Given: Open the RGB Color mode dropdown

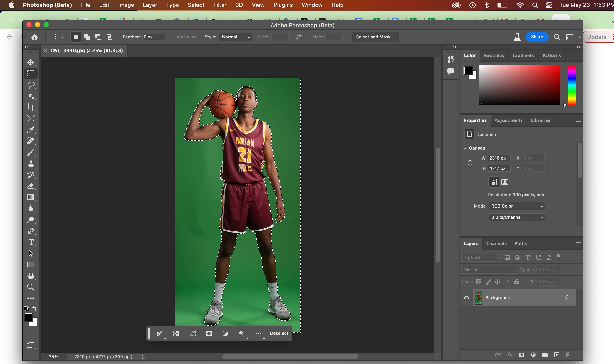Looking at the screenshot, I should coord(516,206).
